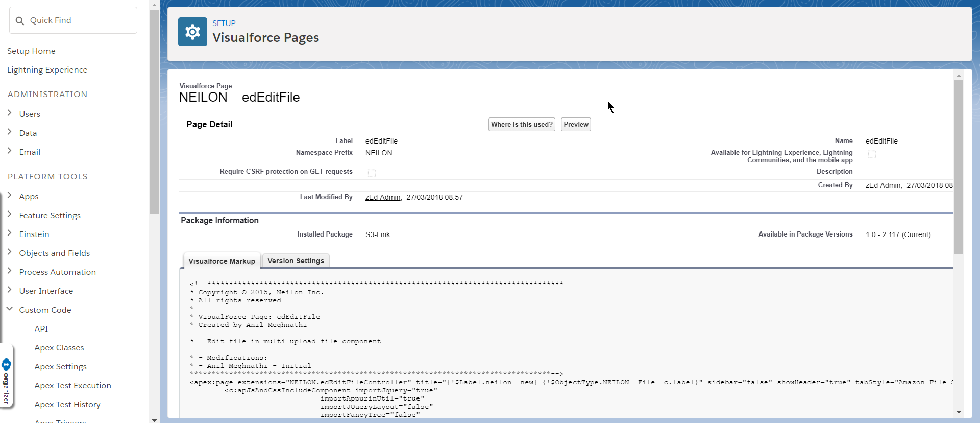
Task: Click the content scroll-up arrow
Action: pyautogui.click(x=959, y=75)
